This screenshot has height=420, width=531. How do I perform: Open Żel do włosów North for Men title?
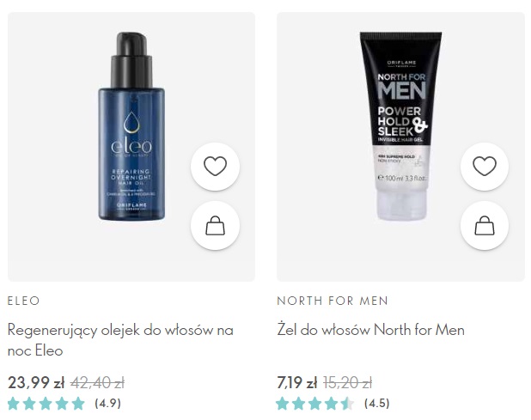[x=370, y=330]
